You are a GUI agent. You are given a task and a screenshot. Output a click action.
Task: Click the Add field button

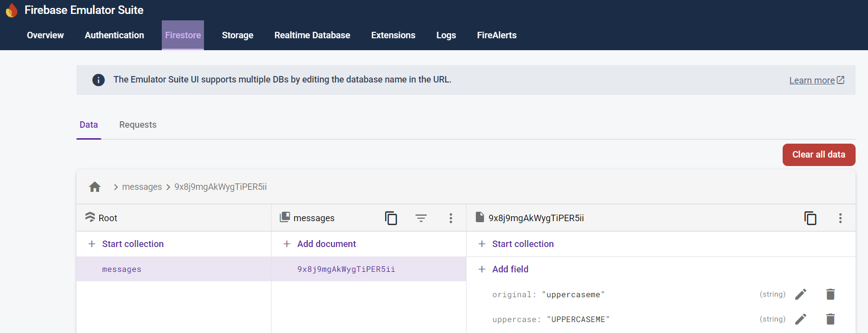pos(510,269)
